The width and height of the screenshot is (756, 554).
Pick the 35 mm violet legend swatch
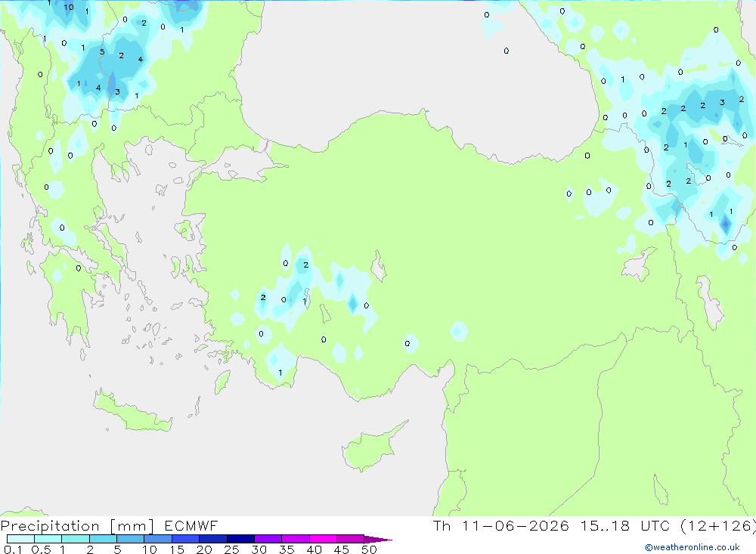click(x=296, y=539)
